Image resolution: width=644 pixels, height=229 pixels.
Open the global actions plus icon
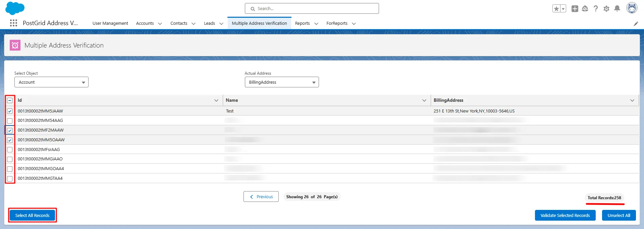point(575,9)
